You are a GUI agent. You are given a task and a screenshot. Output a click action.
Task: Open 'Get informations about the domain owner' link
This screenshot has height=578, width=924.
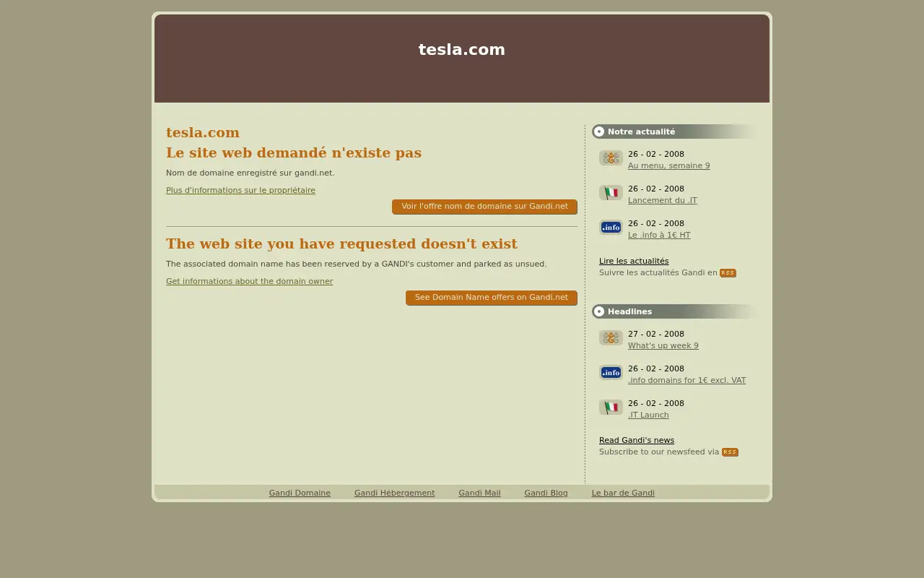(x=249, y=282)
